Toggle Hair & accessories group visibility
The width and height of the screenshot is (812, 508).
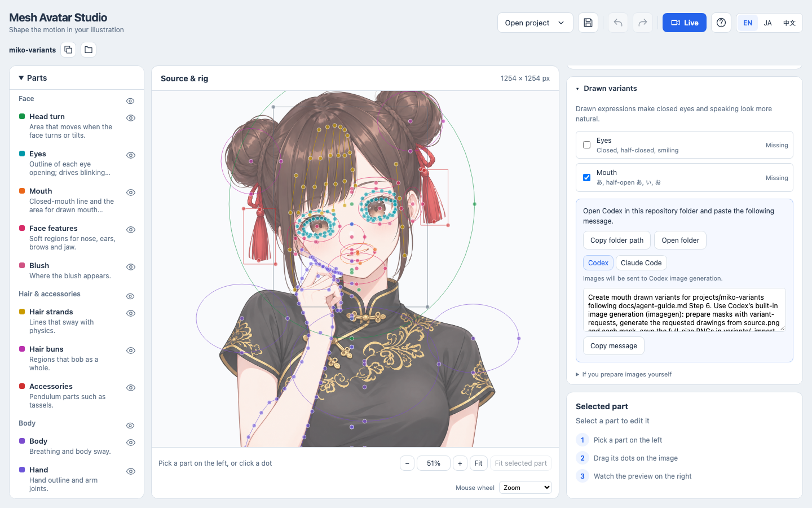pyautogui.click(x=130, y=296)
